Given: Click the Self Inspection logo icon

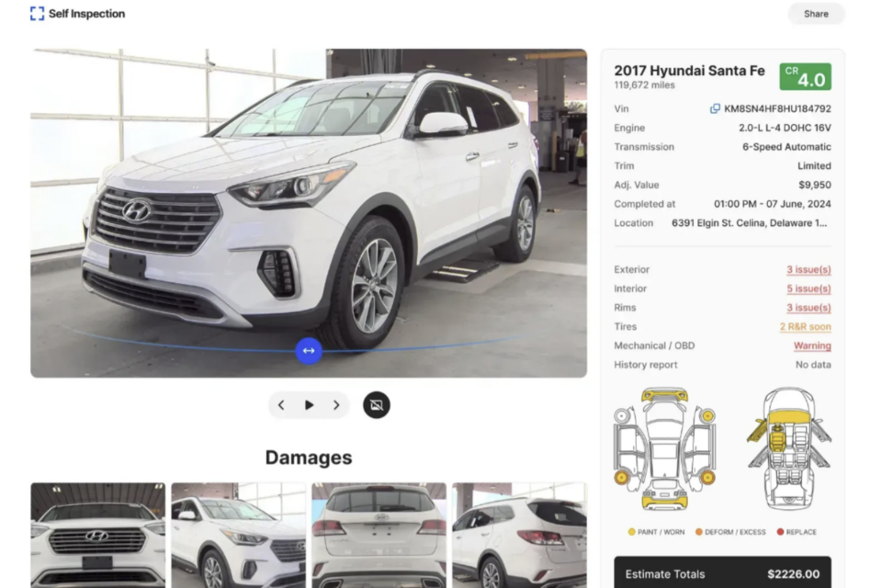Looking at the screenshot, I should coord(37,14).
